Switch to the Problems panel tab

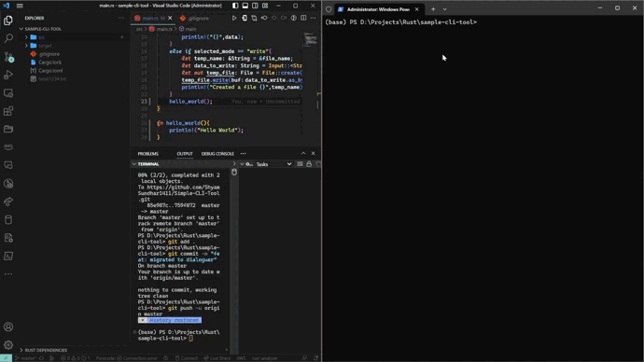(147, 154)
